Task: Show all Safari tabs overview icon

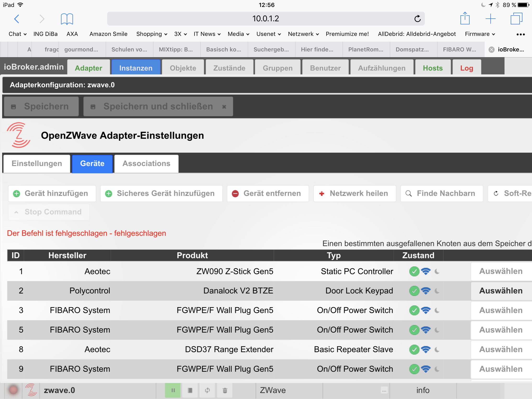Action: [516, 18]
